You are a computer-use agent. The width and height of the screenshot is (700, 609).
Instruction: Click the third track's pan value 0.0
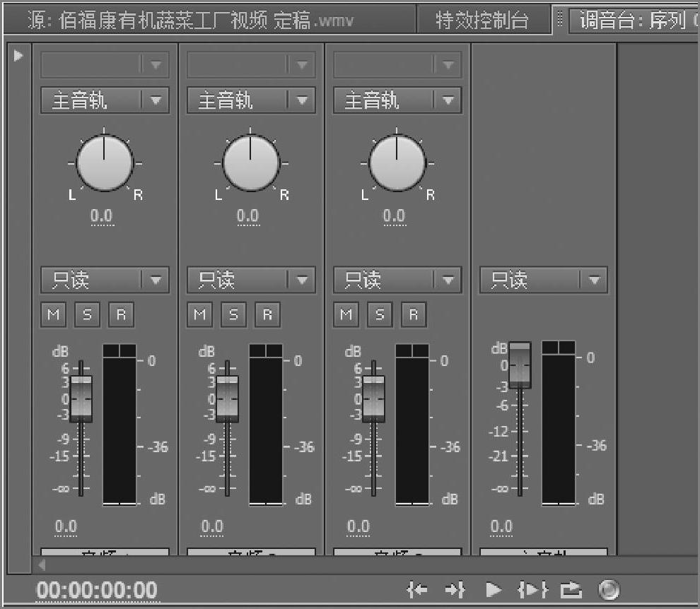coord(395,216)
